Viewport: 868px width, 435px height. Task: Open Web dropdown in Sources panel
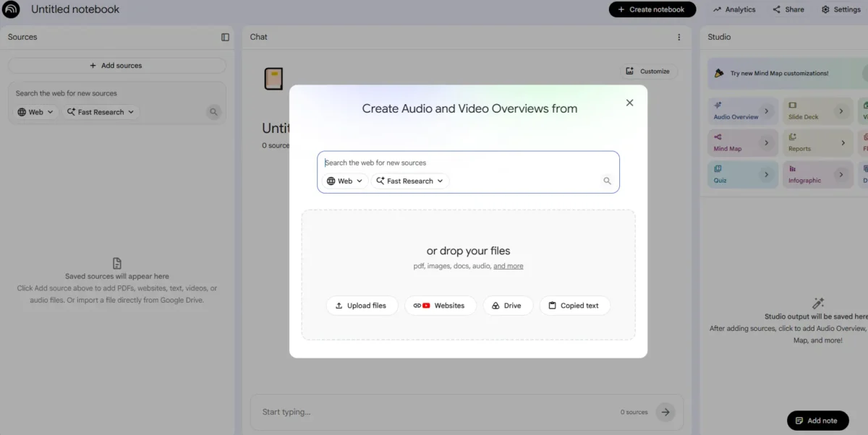(x=36, y=112)
